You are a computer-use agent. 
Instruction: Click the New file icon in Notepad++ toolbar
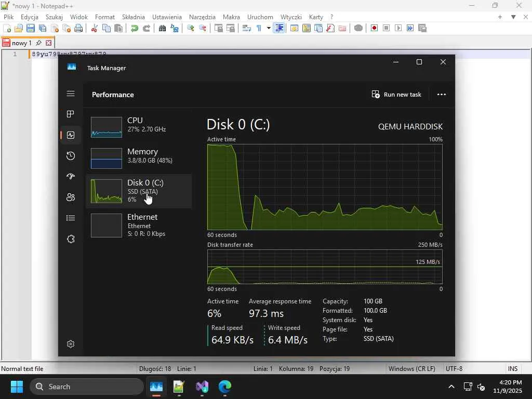(x=7, y=28)
